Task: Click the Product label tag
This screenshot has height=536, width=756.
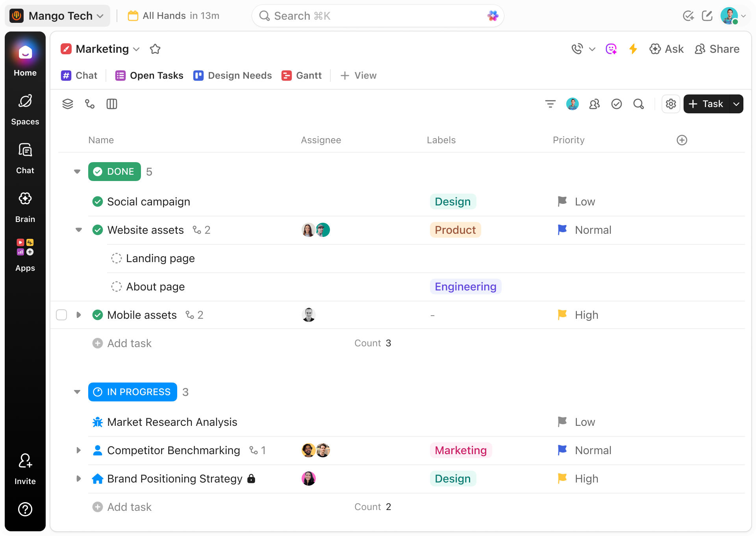Action: pos(455,230)
